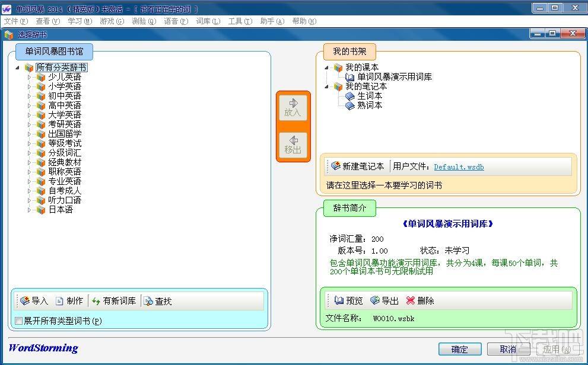Click the 确定 button
Viewport: 588px width, 365px height.
460,349
